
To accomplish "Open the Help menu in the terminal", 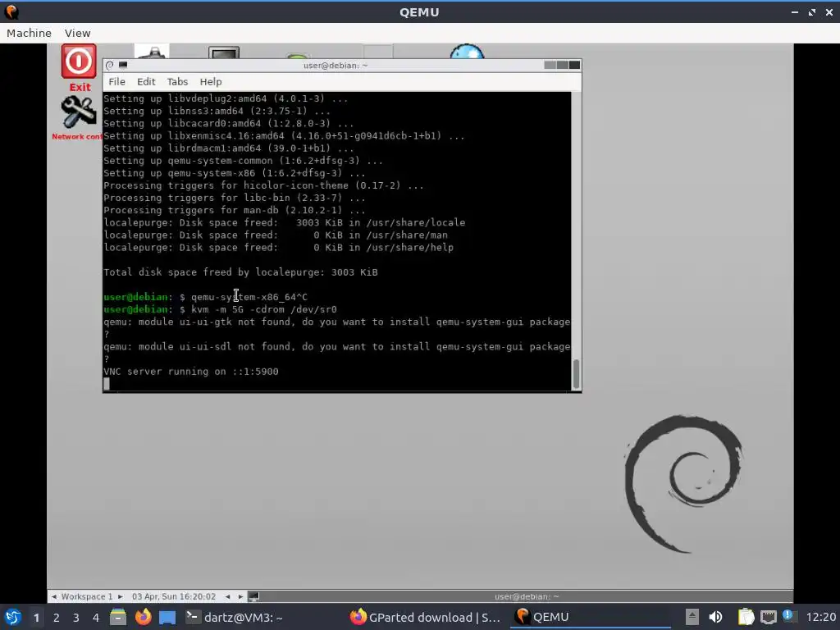I will 211,81.
